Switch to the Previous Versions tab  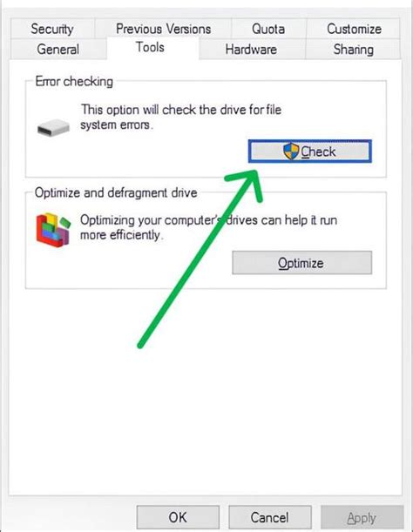click(x=163, y=29)
